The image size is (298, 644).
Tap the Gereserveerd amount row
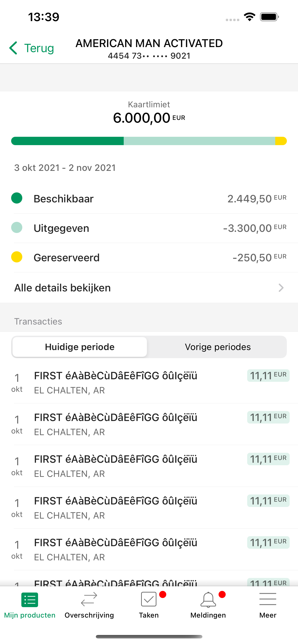pos(149,258)
